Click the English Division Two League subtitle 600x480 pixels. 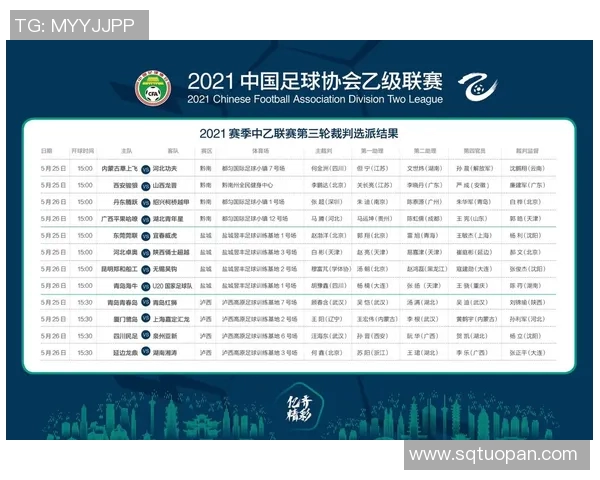[x=315, y=99]
